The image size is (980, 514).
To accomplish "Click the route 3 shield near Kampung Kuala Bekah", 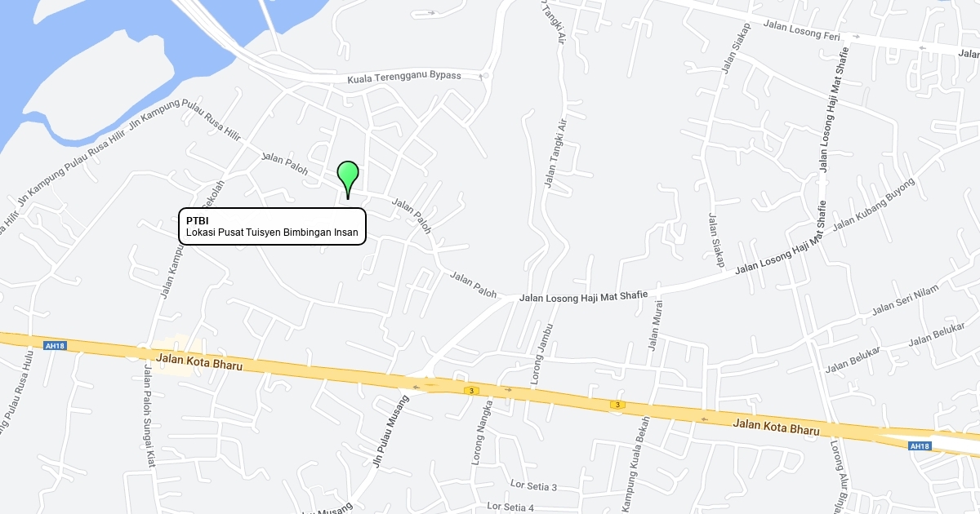I will click(618, 405).
